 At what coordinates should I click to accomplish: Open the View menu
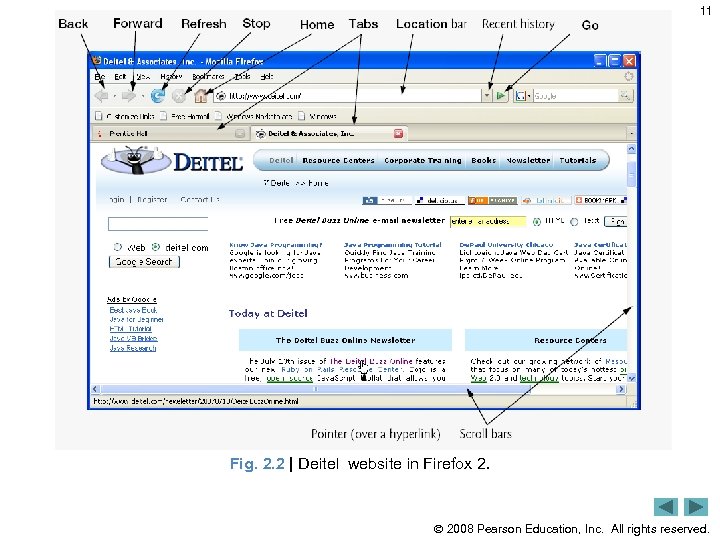pos(143,77)
